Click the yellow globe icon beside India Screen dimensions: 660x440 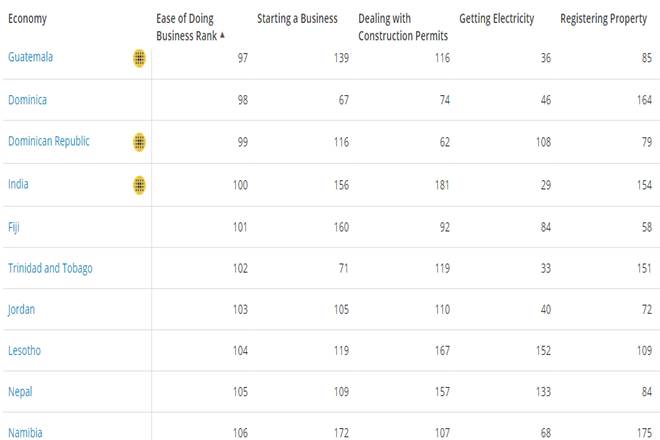(139, 185)
